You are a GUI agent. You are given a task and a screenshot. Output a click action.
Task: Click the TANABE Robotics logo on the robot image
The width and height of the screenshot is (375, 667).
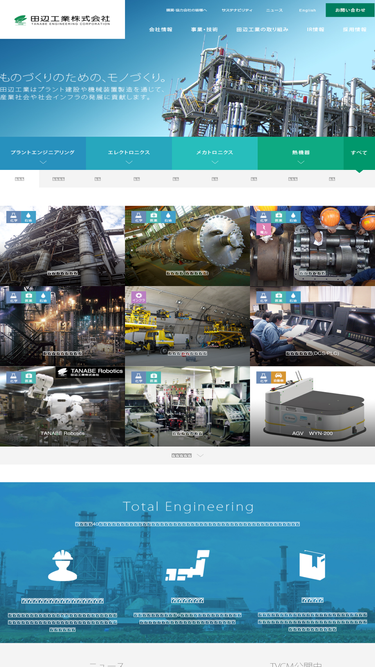(x=90, y=373)
